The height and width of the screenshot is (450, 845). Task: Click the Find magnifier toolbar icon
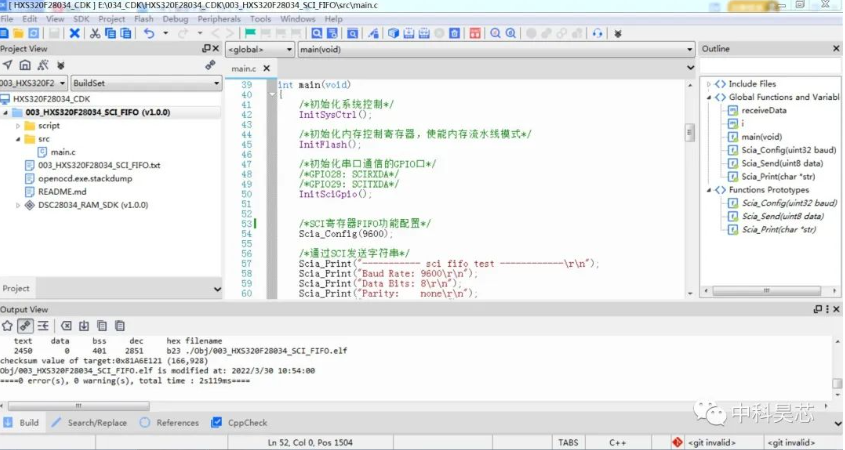[x=317, y=33]
